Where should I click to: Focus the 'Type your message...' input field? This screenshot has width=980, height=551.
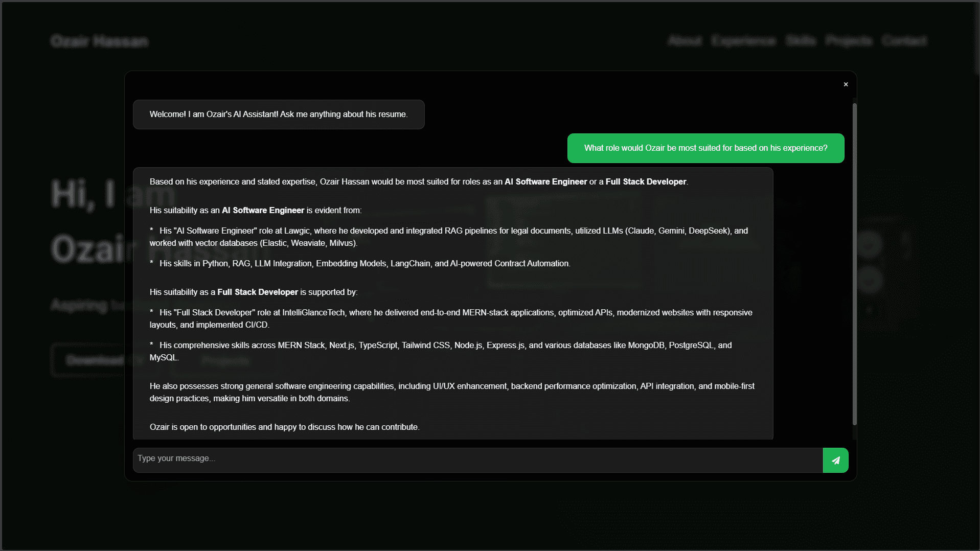click(477, 459)
